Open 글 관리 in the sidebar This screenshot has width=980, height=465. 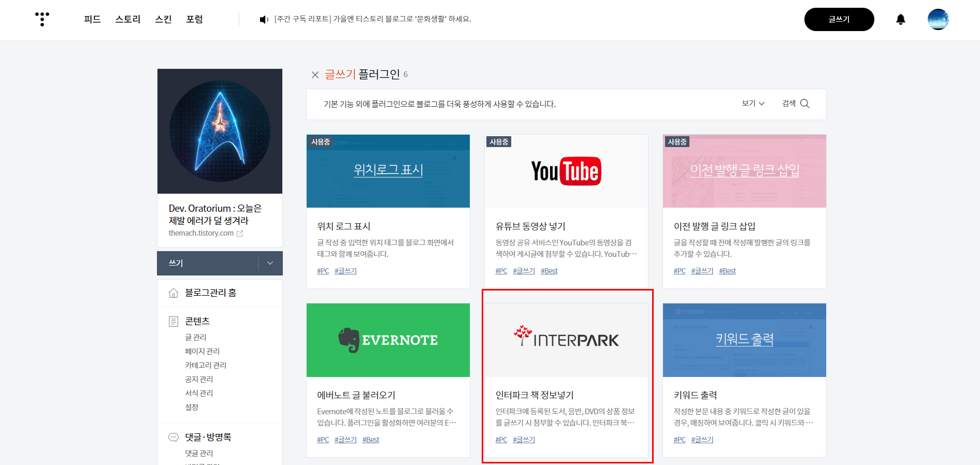[x=196, y=337]
